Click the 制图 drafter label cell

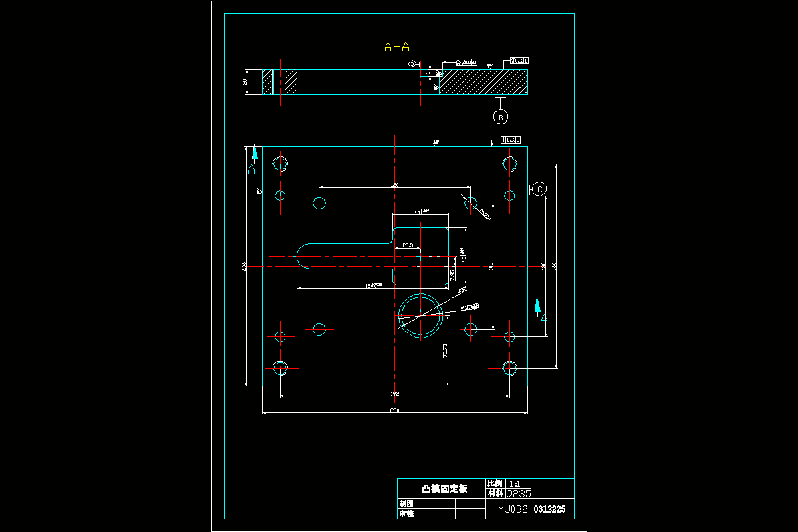406,504
